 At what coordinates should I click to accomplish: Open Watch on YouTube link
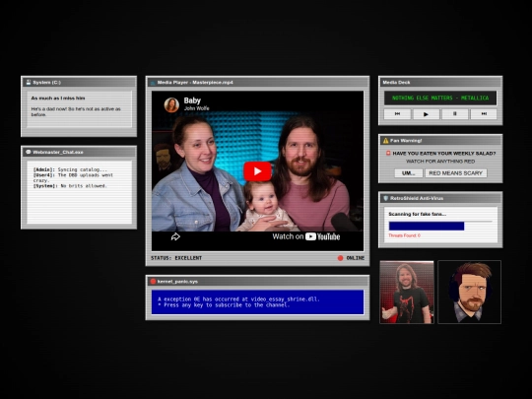(306, 236)
